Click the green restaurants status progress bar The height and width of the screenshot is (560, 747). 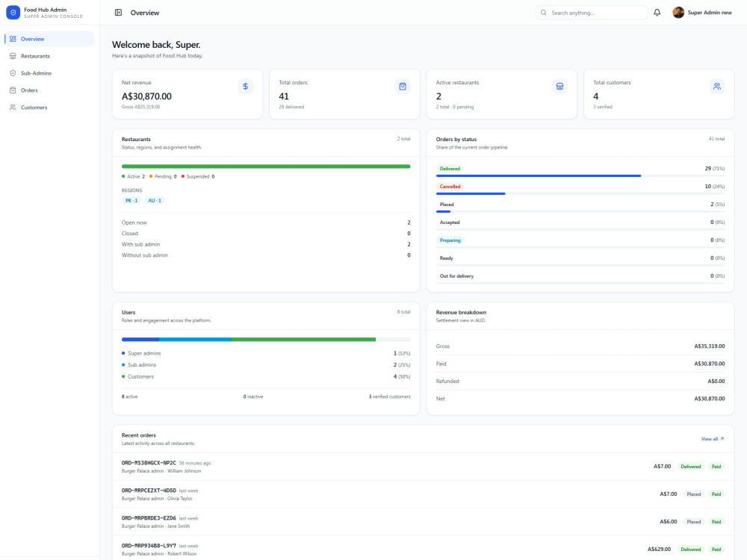tap(266, 167)
